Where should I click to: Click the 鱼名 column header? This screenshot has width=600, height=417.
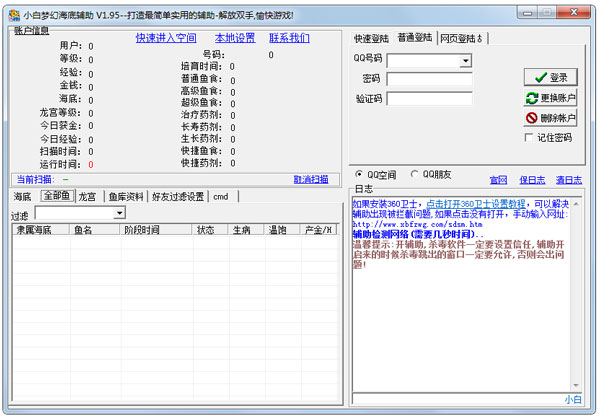[95, 230]
